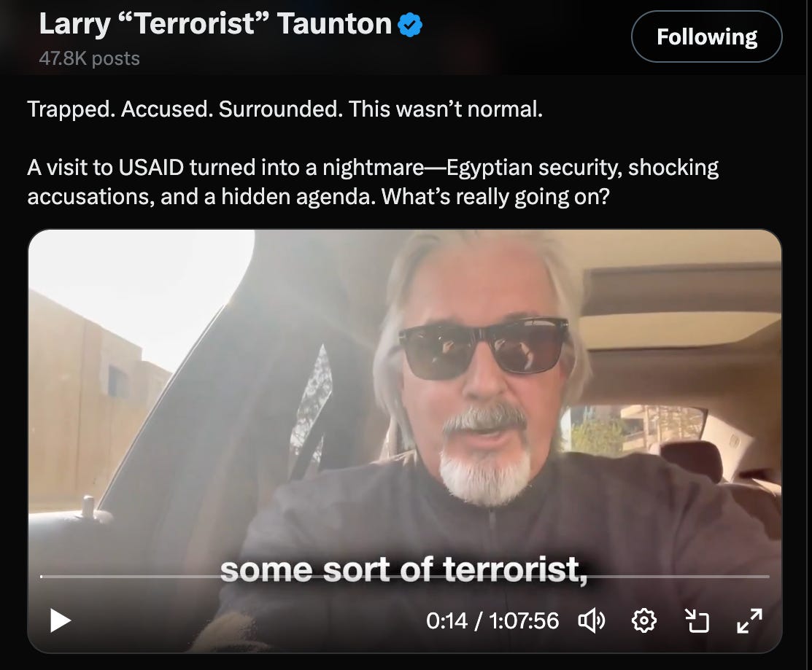Open video settings gear

[x=644, y=620]
